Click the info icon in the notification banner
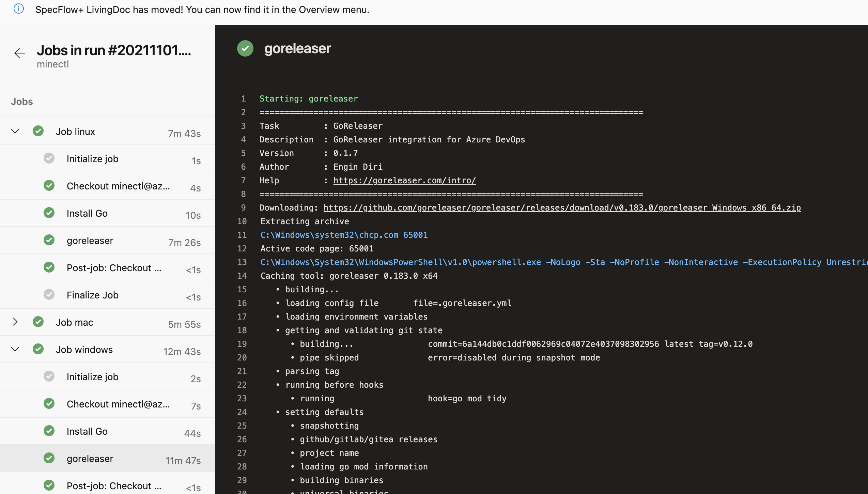The width and height of the screenshot is (868, 494). pyautogui.click(x=19, y=9)
